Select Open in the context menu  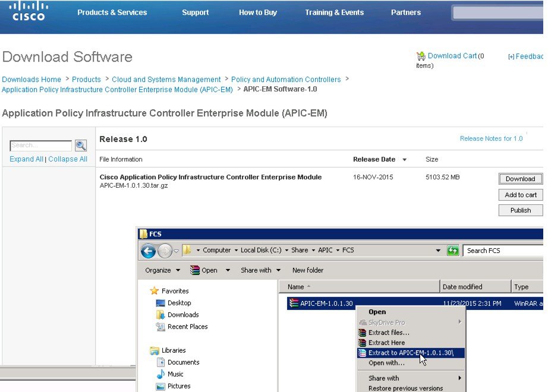[x=377, y=312]
